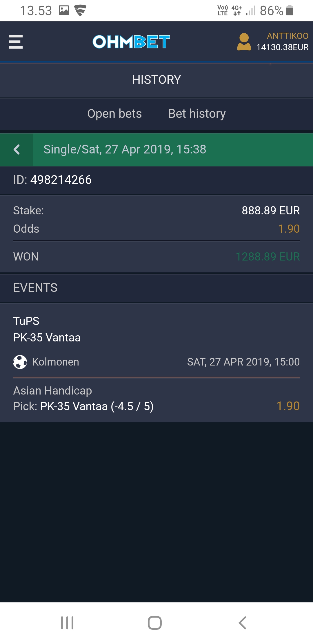Go back using the green arrow
Screen dimensions: 313x644
point(17,150)
